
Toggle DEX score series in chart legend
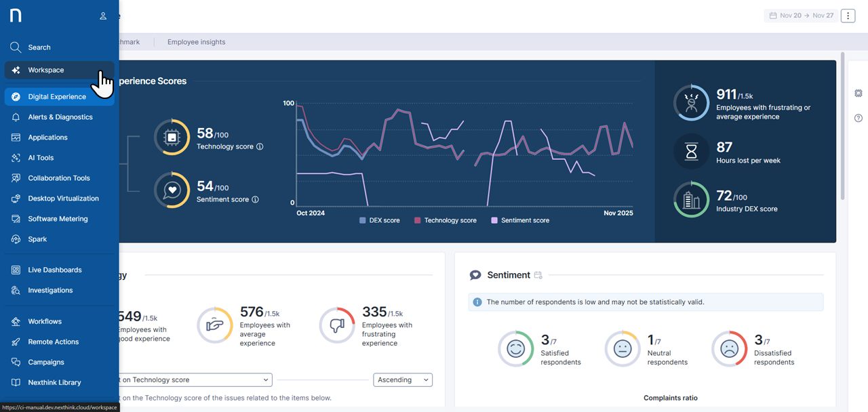pyautogui.click(x=379, y=220)
